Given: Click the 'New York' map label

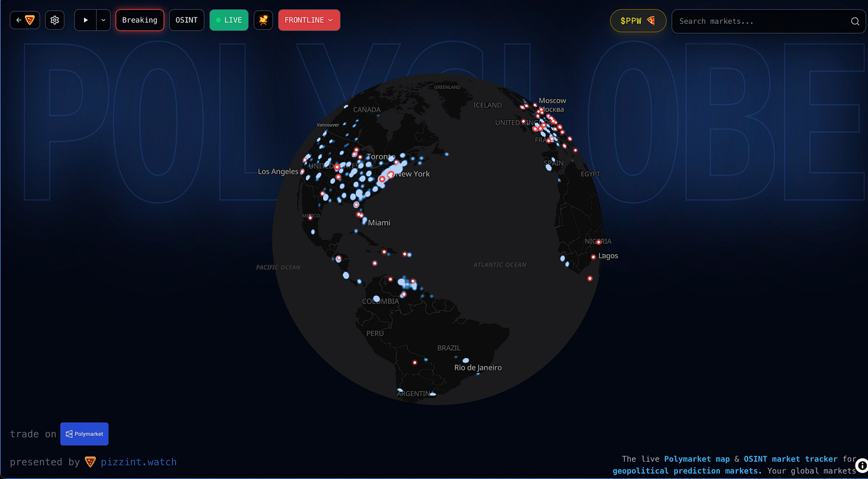Looking at the screenshot, I should click(x=413, y=174).
